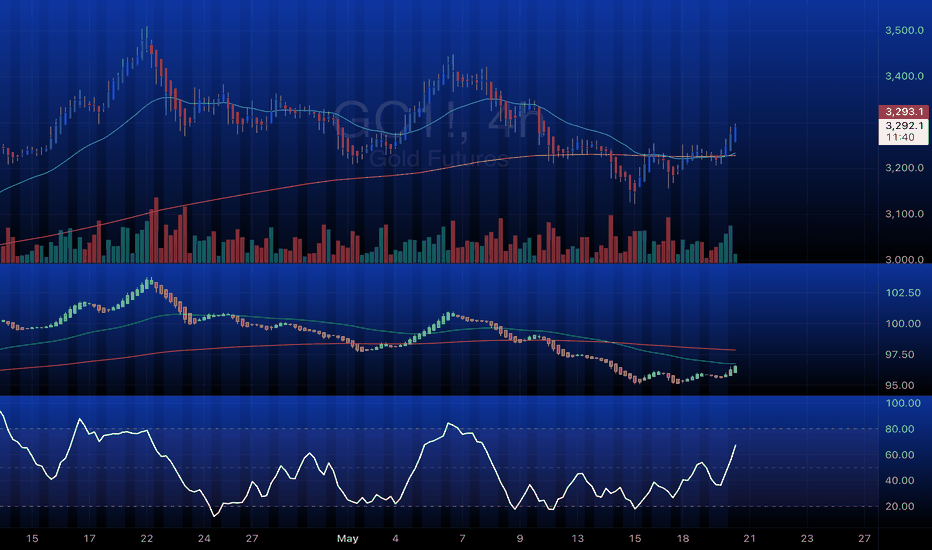Click 80.00 on the oscillator axis
The width and height of the screenshot is (932, 550).
pos(899,429)
